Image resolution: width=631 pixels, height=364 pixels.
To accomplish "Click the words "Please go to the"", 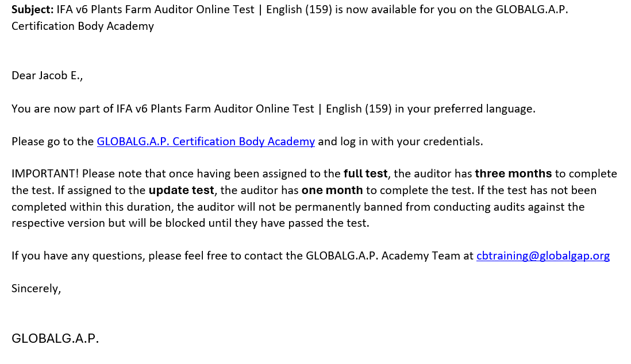I will coord(52,141).
